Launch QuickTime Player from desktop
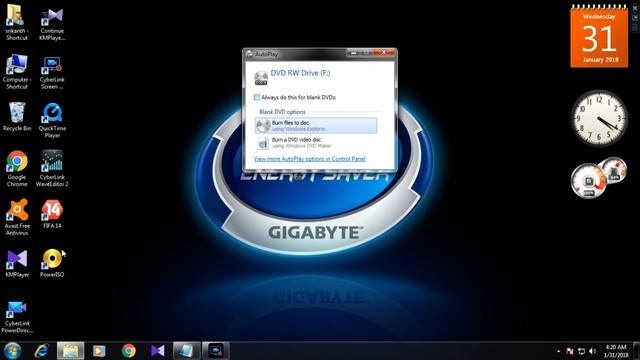Viewport: 640px width, 360px height. click(x=52, y=120)
